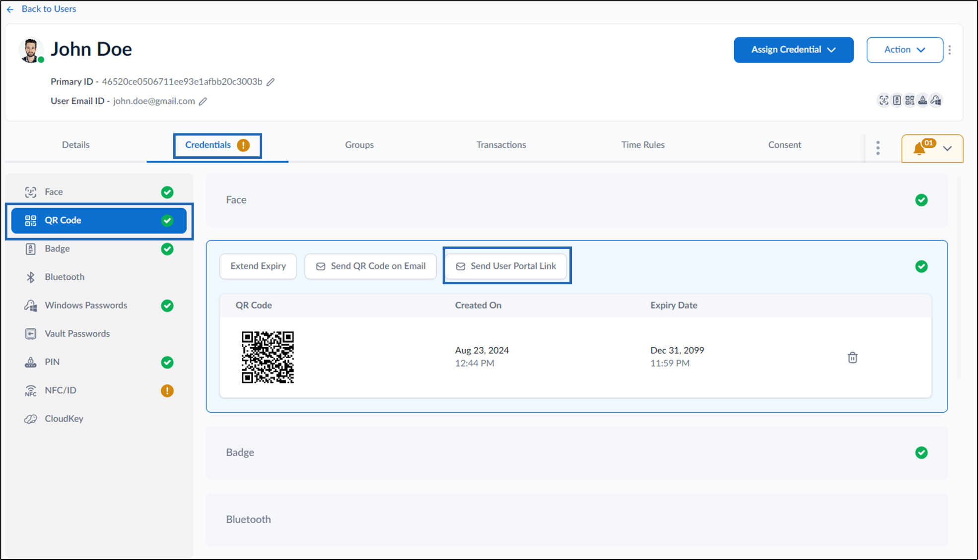The height and width of the screenshot is (560, 978).
Task: Open the more tabs dots after Consent
Action: click(x=878, y=148)
